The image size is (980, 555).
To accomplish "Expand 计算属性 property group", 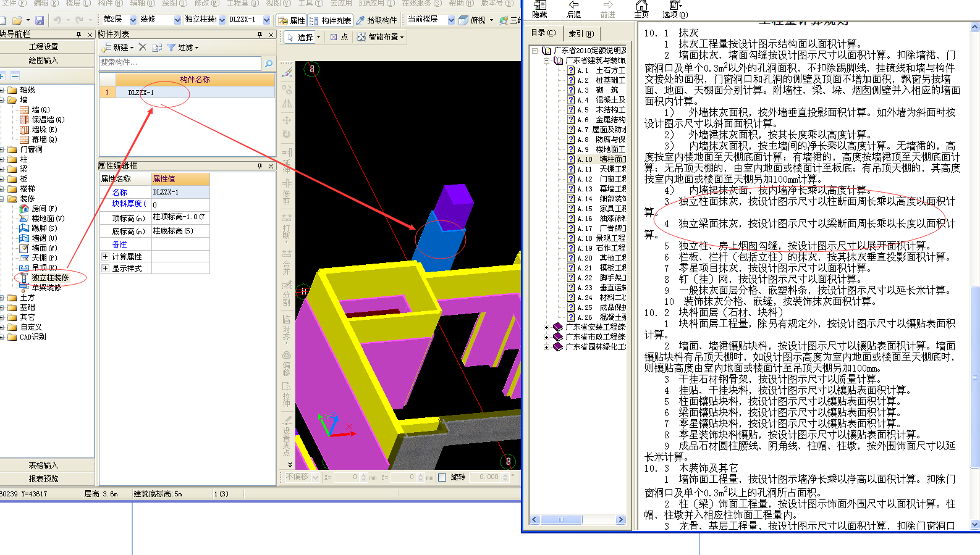I will tap(105, 256).
